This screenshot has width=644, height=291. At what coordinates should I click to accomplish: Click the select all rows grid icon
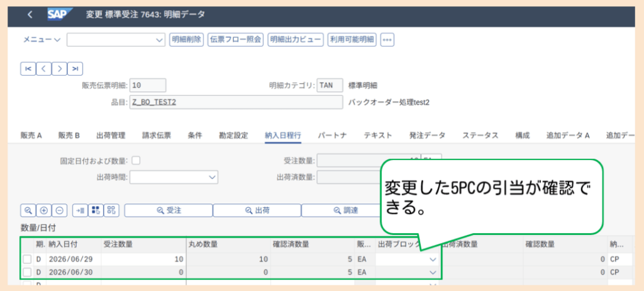pyautogui.click(x=96, y=210)
